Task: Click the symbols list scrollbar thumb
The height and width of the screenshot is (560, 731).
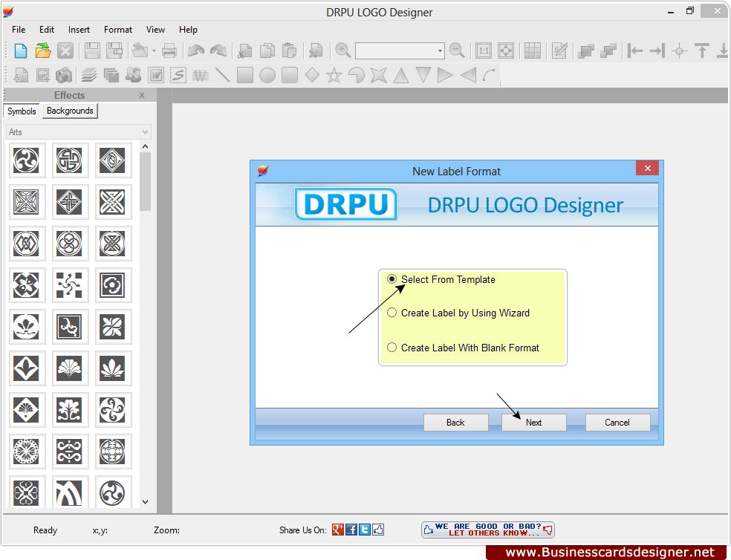Action: (145, 181)
